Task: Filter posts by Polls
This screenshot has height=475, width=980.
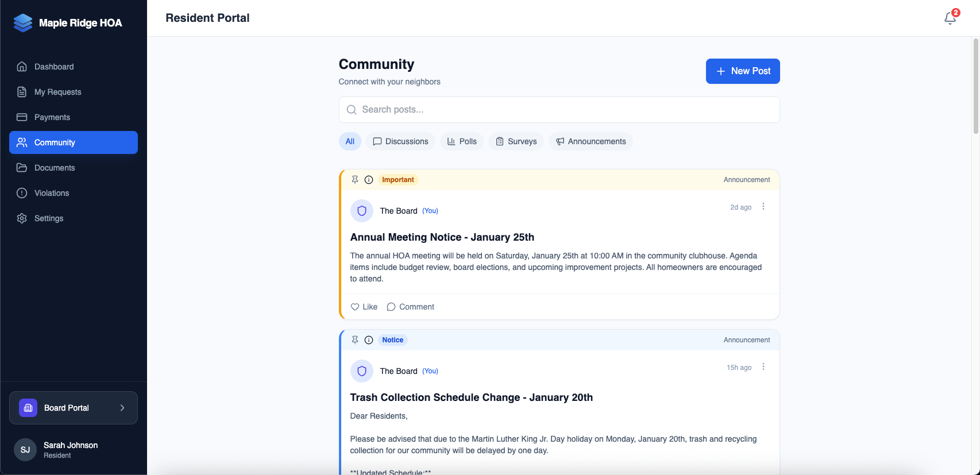Action: [x=462, y=141]
